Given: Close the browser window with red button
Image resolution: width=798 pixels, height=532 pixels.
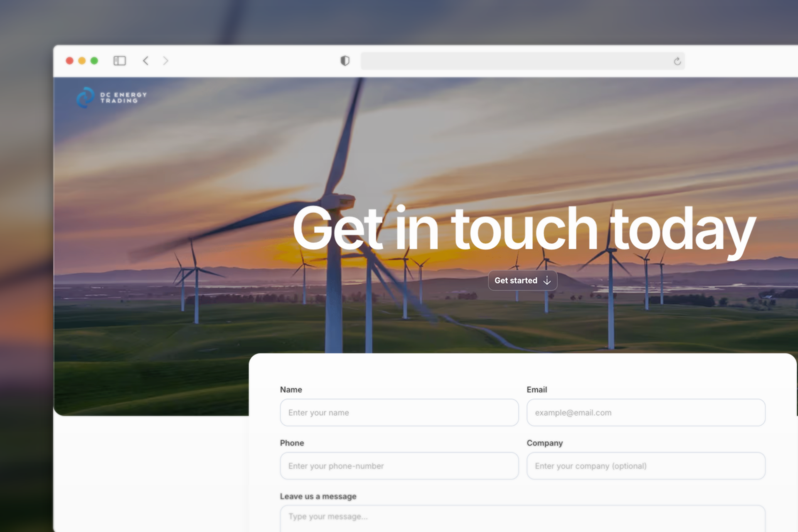Looking at the screenshot, I should [70, 61].
